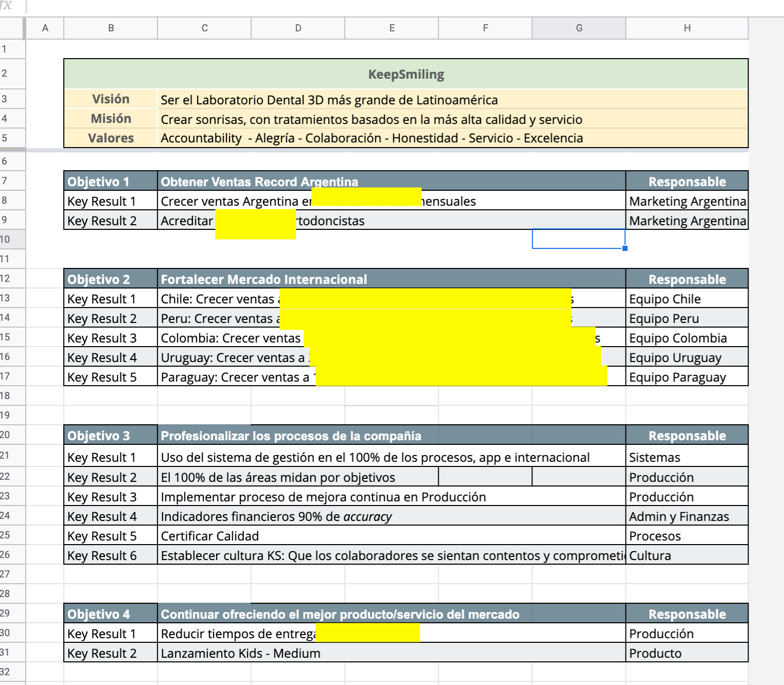Click Responsable header of Objetivo 1
Viewport: 784px width, 685px height.
[687, 181]
